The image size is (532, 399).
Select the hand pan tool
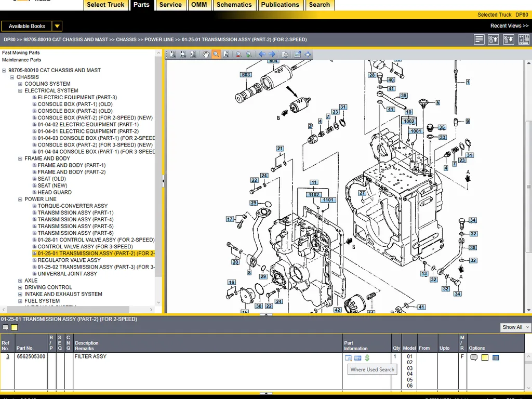point(206,54)
